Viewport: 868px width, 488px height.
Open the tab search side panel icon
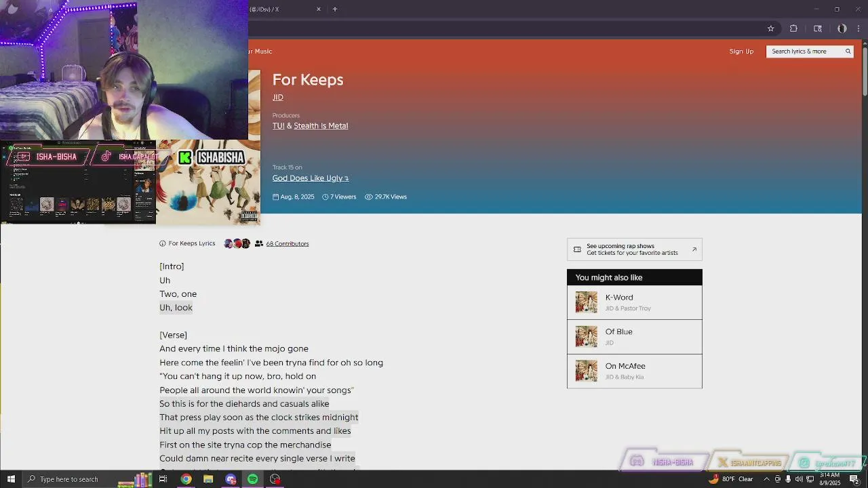pyautogui.click(x=818, y=28)
